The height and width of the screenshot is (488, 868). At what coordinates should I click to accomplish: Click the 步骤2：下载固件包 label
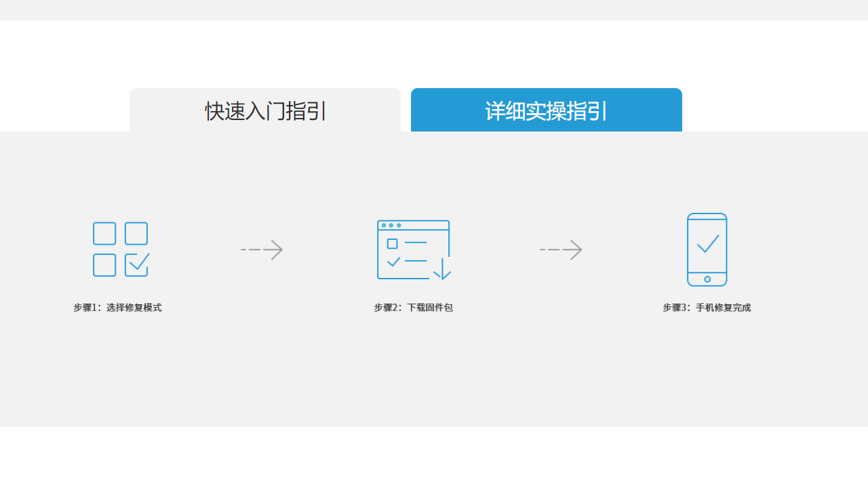[x=413, y=308]
